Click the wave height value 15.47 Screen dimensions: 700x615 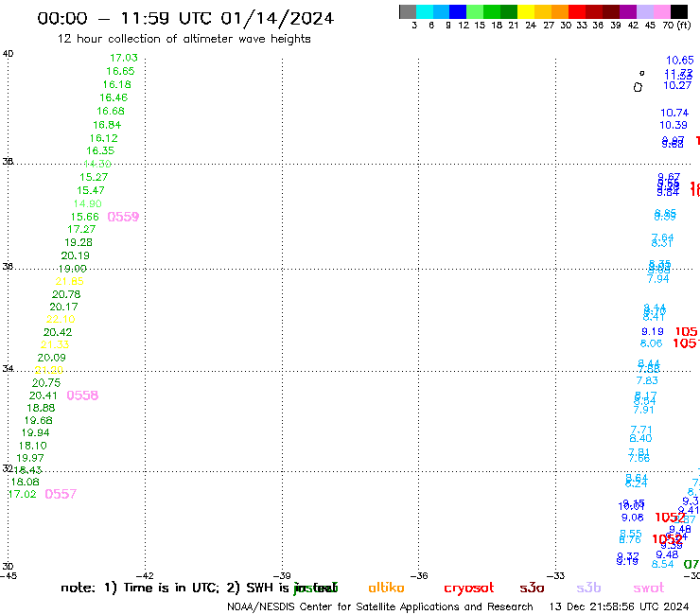(90, 190)
